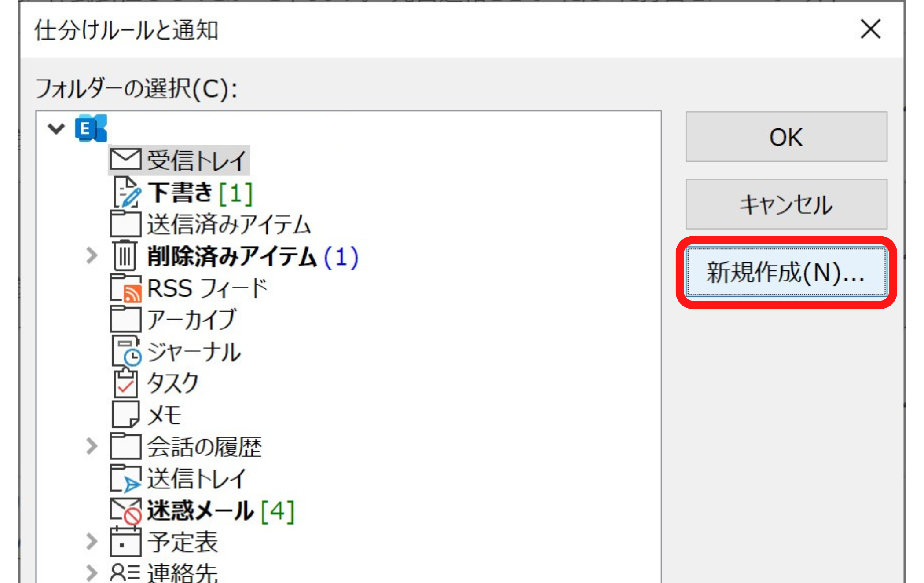Expand the 連絡先 folder
924x583 pixels.
click(x=92, y=573)
